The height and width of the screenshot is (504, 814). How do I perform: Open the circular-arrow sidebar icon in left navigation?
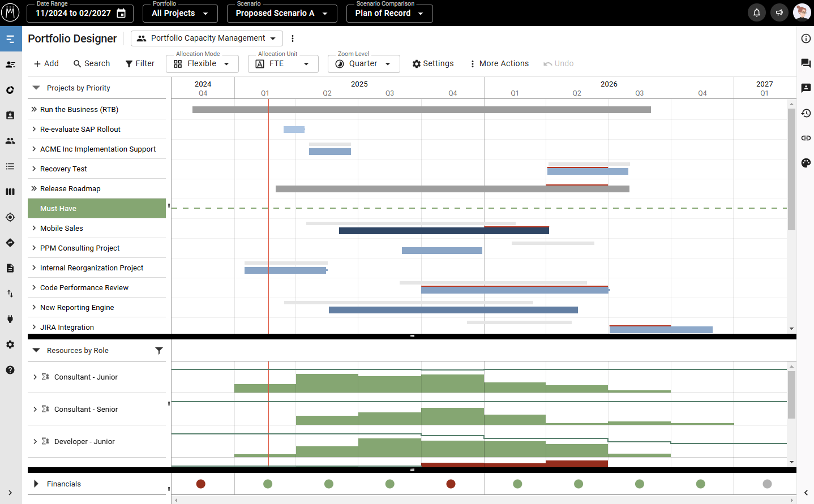pos(10,90)
